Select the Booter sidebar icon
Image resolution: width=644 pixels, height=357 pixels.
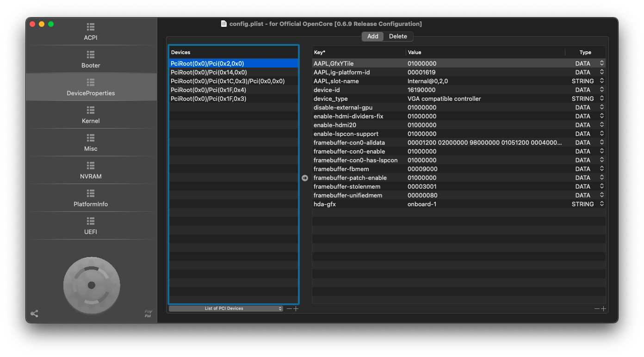coord(91,55)
